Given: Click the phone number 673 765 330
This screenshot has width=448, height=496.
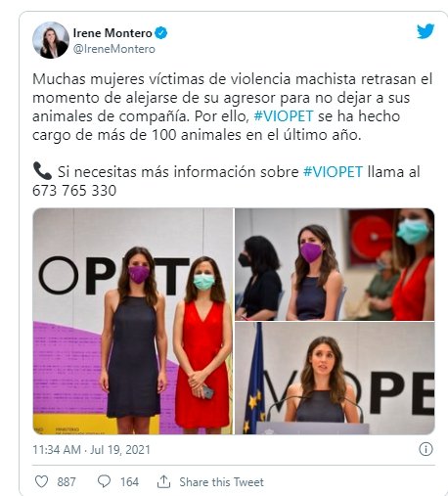Looking at the screenshot, I should tap(74, 191).
